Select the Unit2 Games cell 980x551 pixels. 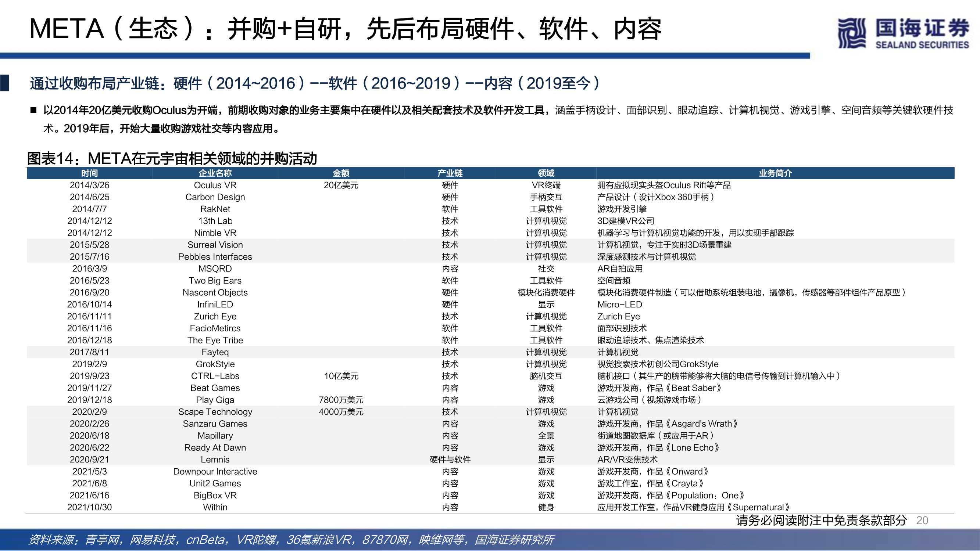[215, 483]
